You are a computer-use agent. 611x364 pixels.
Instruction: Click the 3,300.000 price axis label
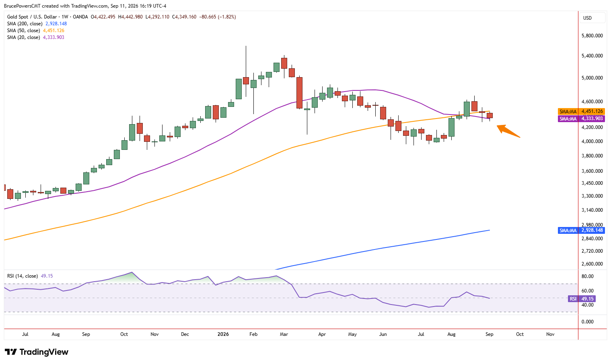[x=592, y=196]
